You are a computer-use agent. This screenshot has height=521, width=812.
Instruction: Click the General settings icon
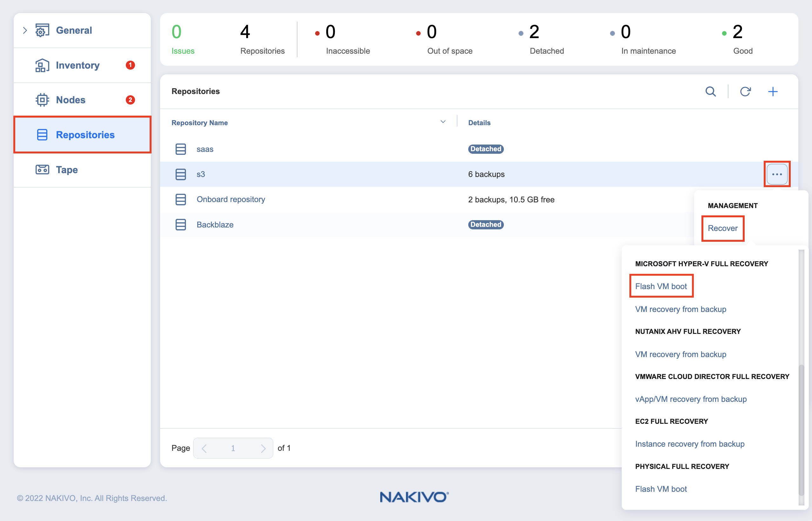pos(42,30)
